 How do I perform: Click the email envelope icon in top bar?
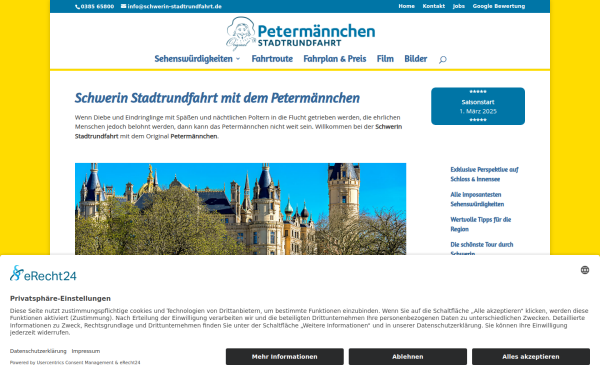point(124,6)
